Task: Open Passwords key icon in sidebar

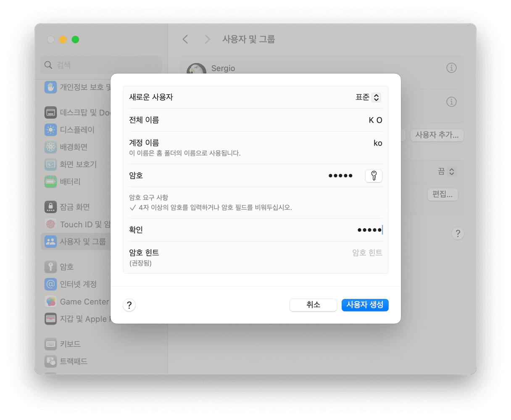Action: click(50, 267)
